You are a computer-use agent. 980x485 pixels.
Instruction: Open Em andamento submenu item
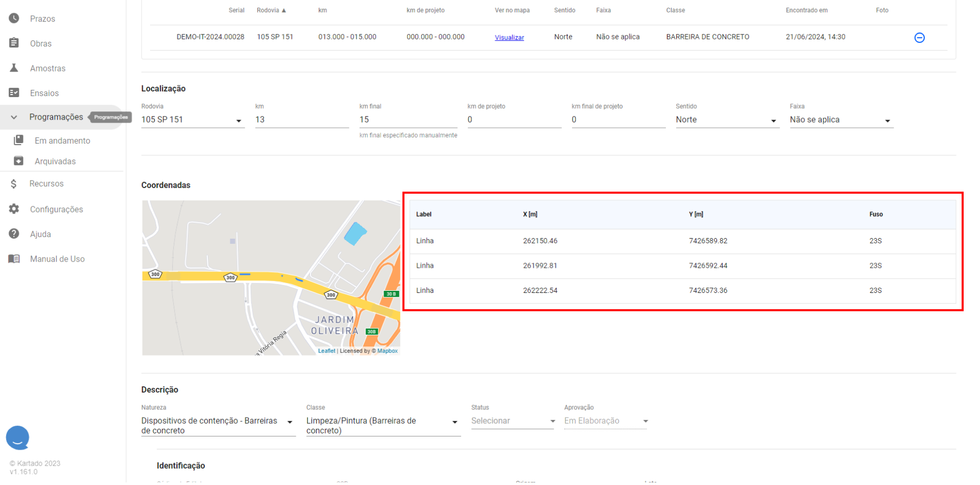click(x=62, y=141)
